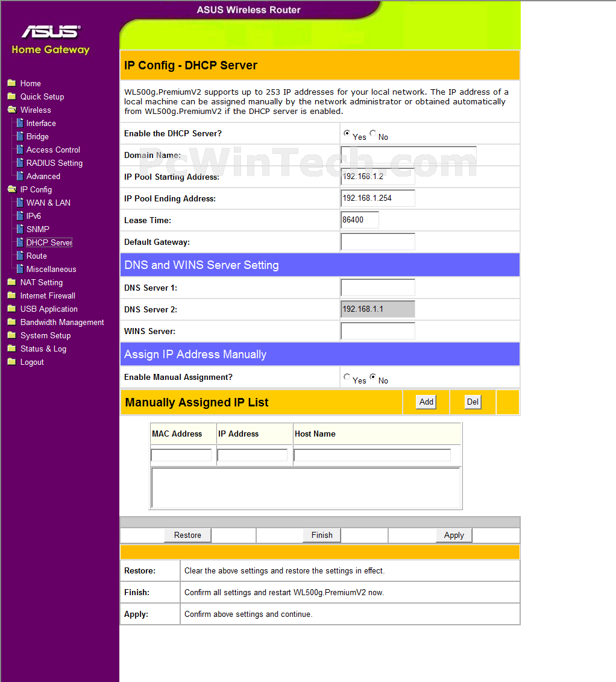Viewport: 616px width, 682px height.
Task: Click the folder icon beside Quick Setup
Action: click(11, 96)
